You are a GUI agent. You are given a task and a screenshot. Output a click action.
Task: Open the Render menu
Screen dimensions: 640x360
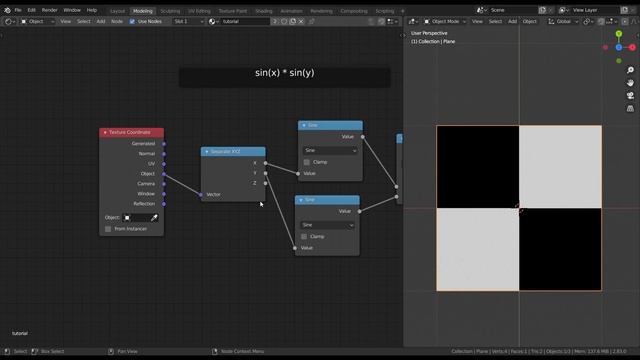[x=49, y=10]
